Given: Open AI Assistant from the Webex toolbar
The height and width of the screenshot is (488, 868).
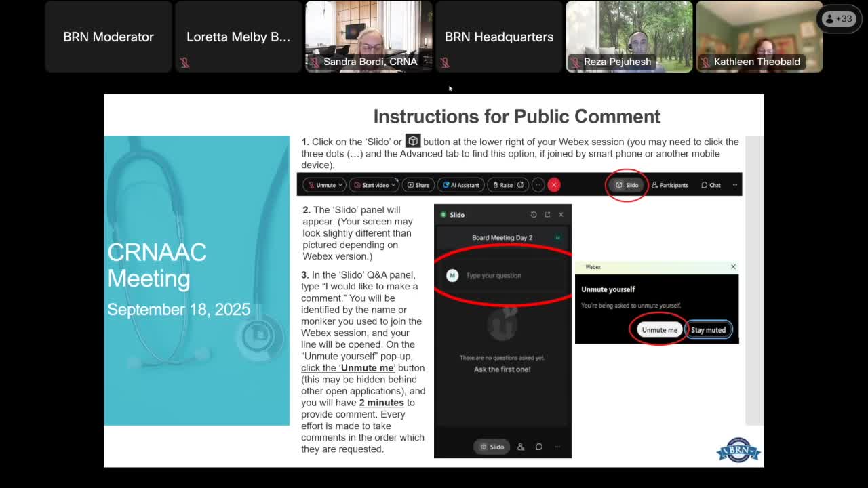Looking at the screenshot, I should (x=461, y=185).
